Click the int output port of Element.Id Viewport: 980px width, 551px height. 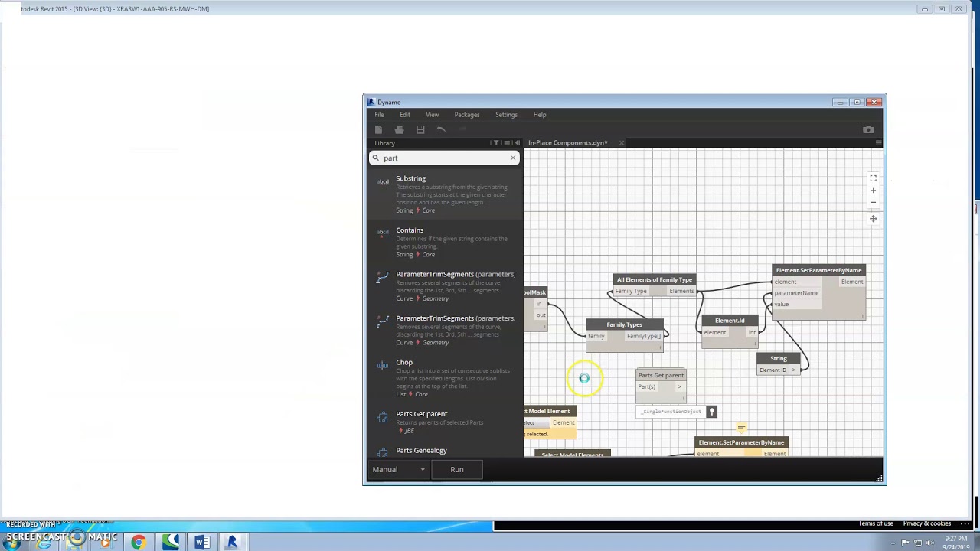753,333
